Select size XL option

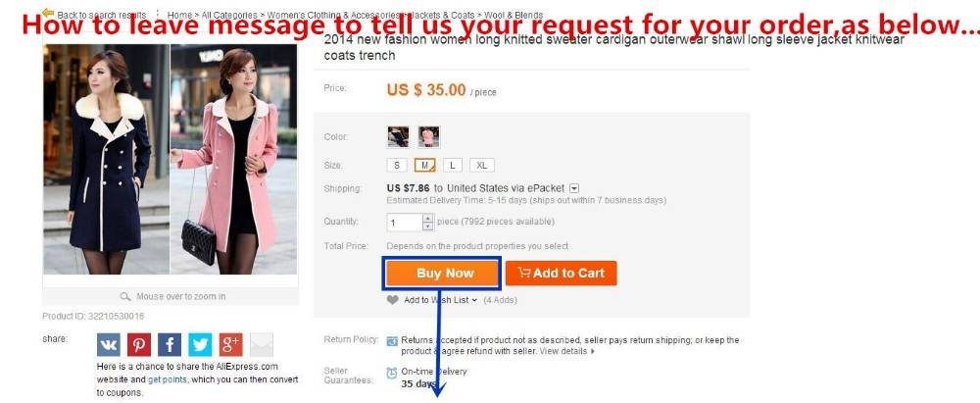click(482, 165)
